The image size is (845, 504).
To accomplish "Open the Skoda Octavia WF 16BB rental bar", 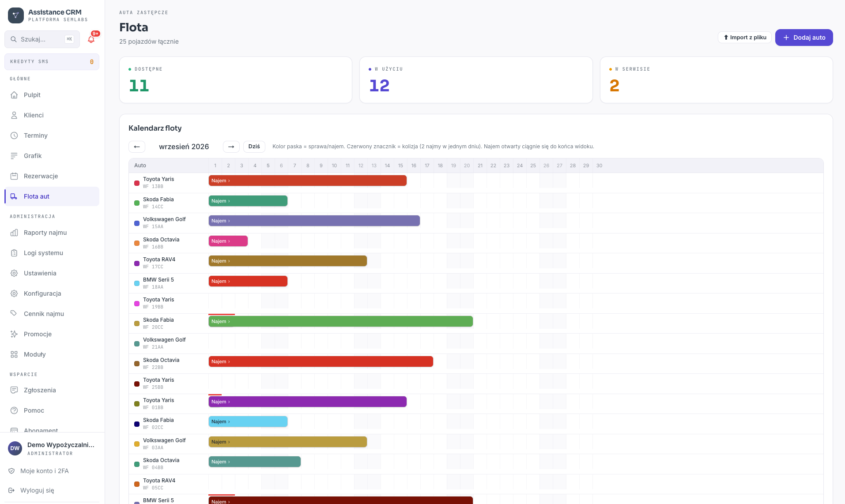I will [228, 241].
